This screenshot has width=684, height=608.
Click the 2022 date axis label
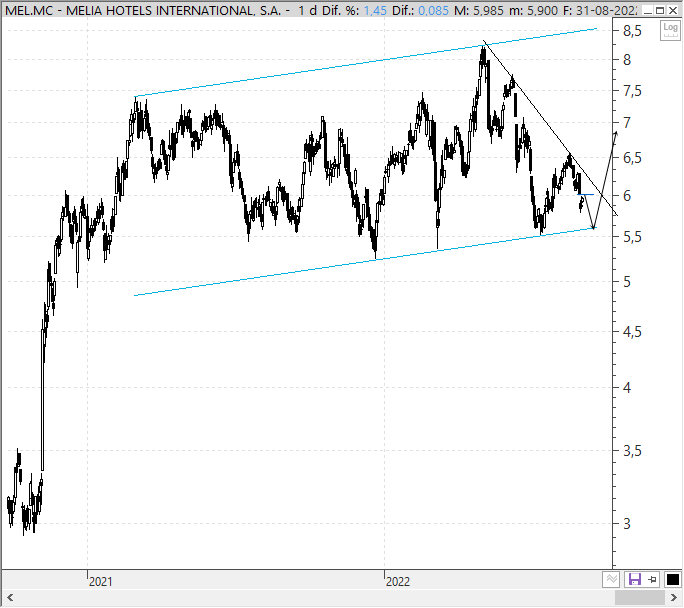(x=397, y=581)
